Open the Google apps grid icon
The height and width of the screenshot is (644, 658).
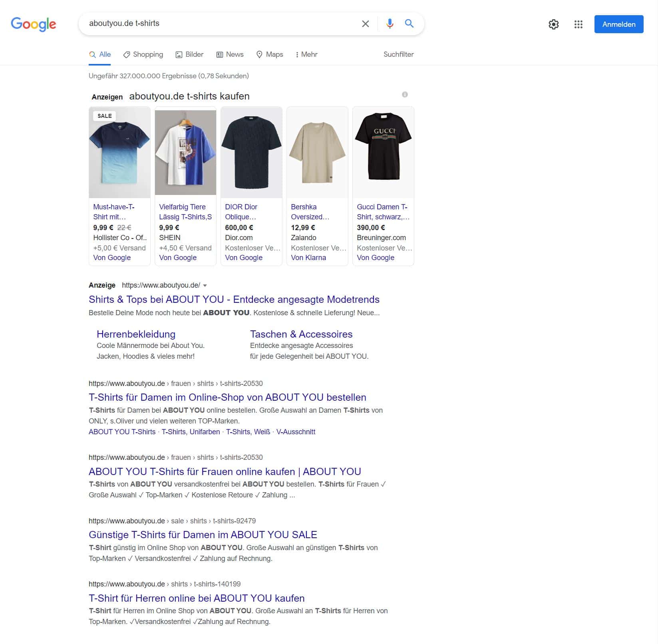pyautogui.click(x=578, y=24)
